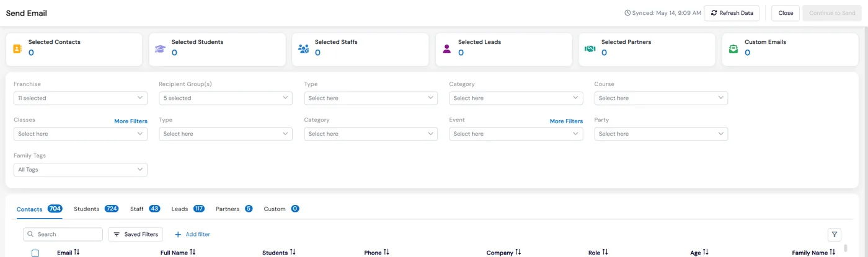Screen dimensions: 868x257
Task: Open the Course dropdown
Action: [x=661, y=98]
